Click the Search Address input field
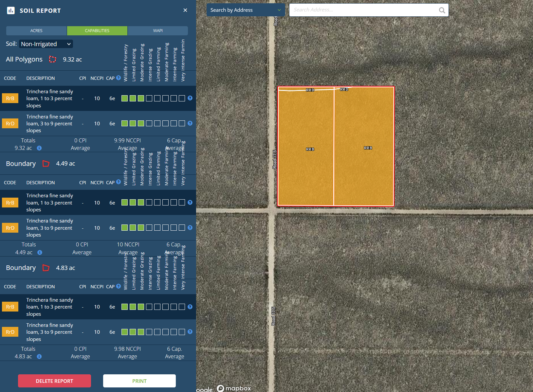 tap(363, 10)
